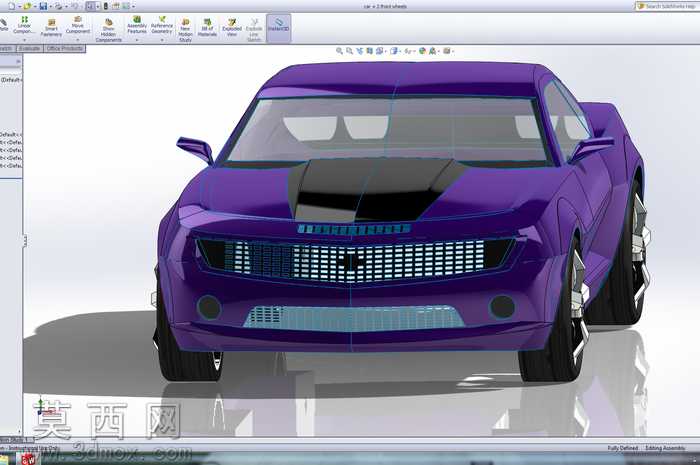
Task: Click Zoom to Area in view toolbar
Action: 350,51
